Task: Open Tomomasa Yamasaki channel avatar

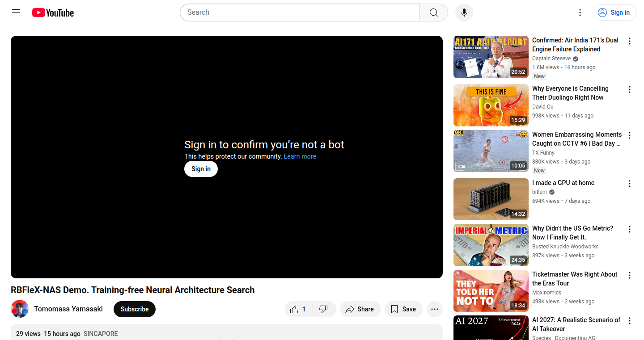Action: [20, 309]
